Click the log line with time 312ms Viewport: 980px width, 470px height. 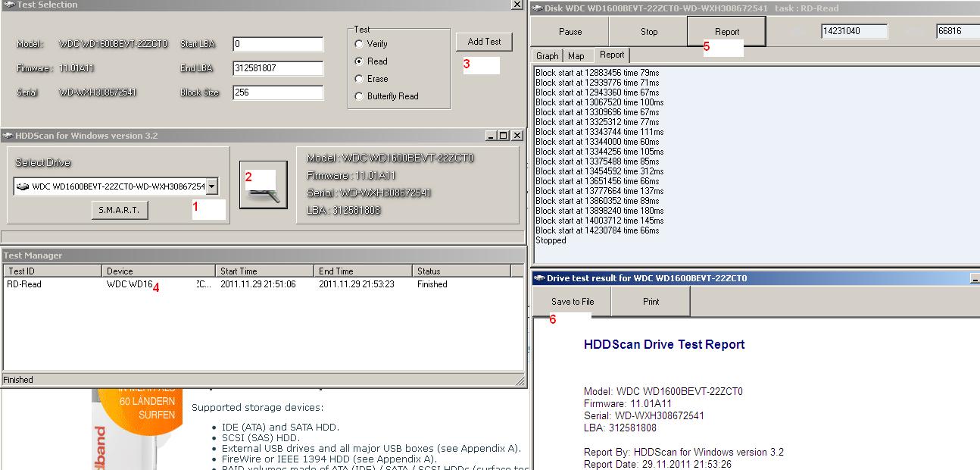click(598, 171)
